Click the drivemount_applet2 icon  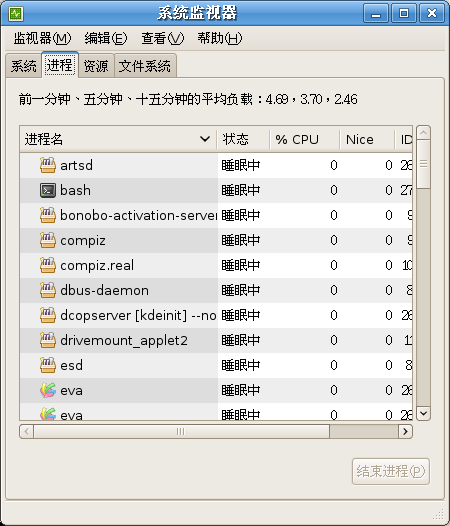pyautogui.click(x=48, y=340)
